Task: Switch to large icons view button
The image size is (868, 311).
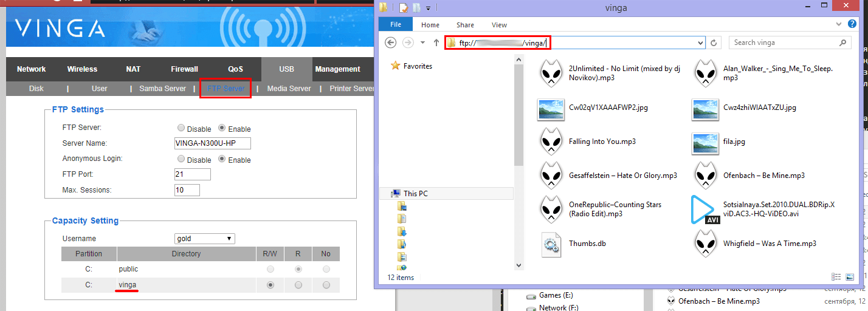Action: [849, 277]
